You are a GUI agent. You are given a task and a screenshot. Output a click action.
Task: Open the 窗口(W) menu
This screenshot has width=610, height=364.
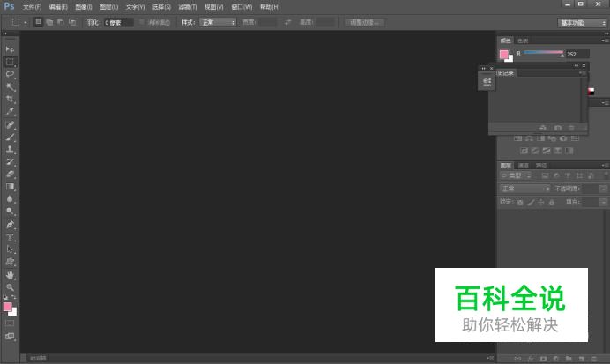click(x=242, y=7)
